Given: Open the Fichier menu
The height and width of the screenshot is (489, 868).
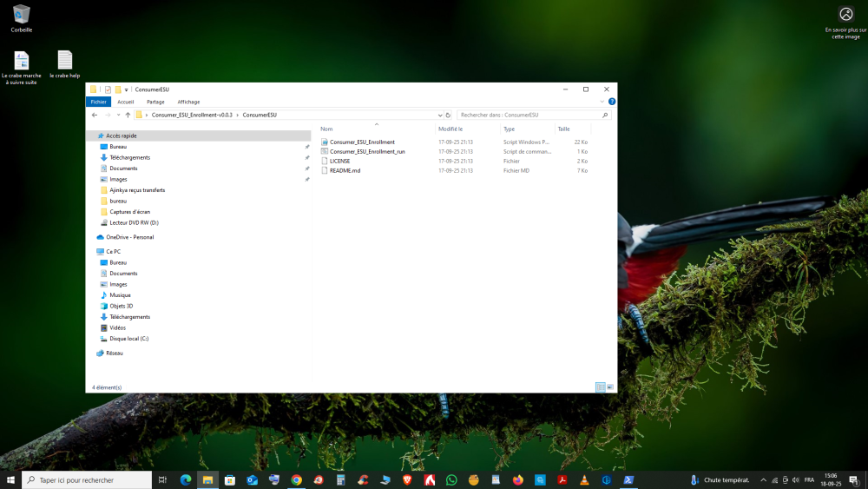Looking at the screenshot, I should tap(98, 102).
